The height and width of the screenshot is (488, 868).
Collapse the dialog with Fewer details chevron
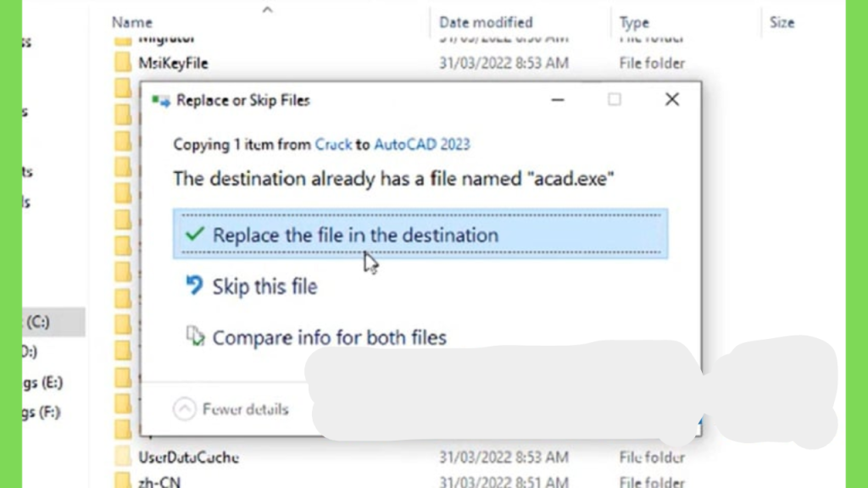[x=184, y=409]
